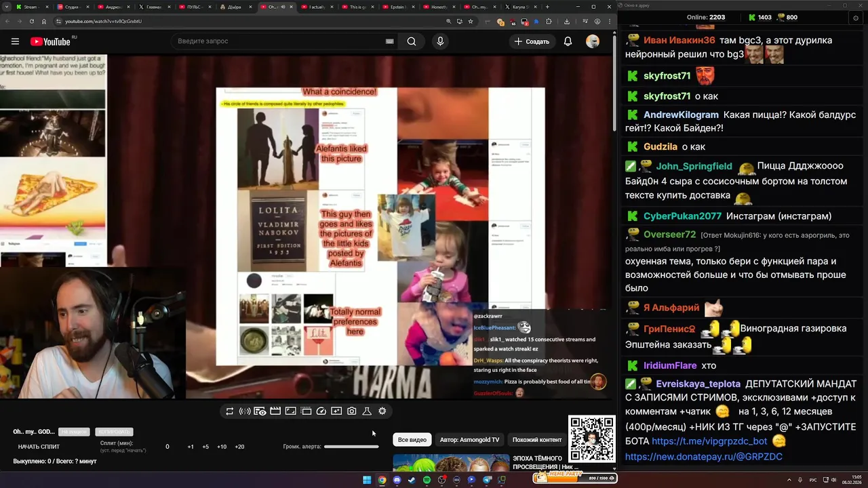Toggle the loop icon in player toolbar
Screen dimensions: 868x488
tap(230, 411)
